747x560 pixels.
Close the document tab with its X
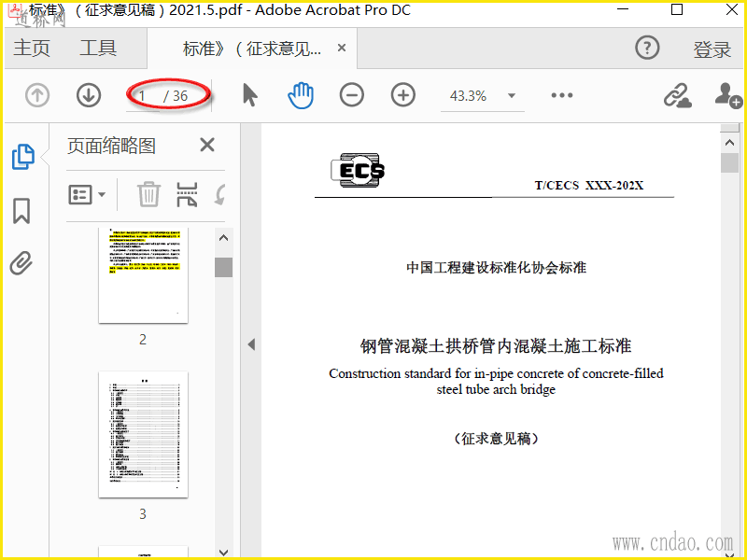(x=342, y=48)
